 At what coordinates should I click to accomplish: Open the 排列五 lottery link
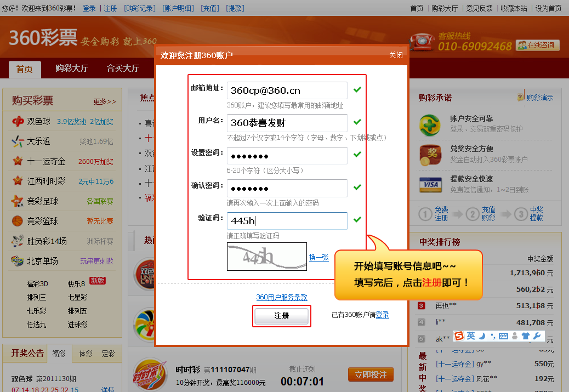78,311
